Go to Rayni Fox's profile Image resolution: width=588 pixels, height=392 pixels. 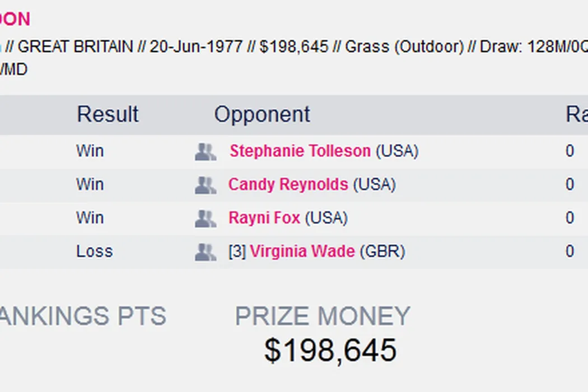pos(264,218)
